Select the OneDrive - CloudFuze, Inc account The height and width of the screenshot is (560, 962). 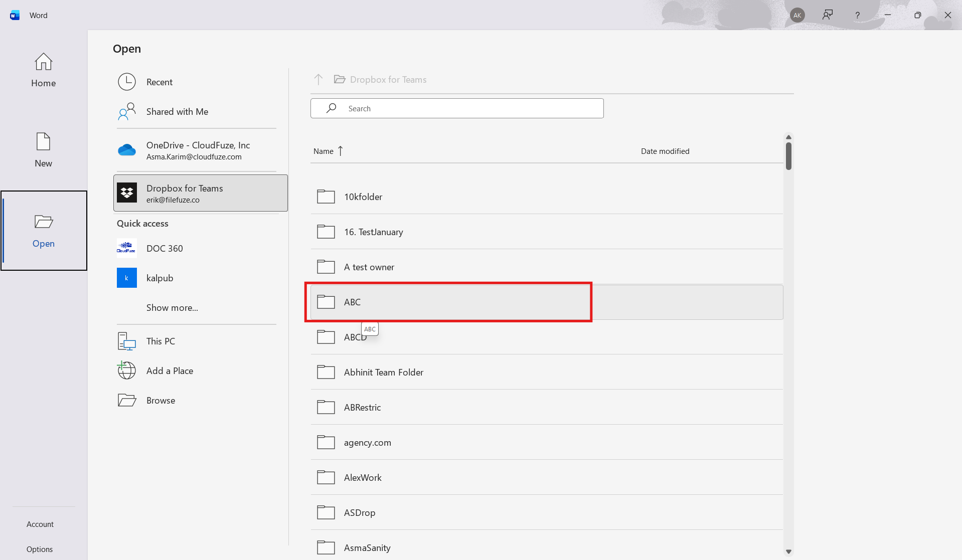[x=198, y=150]
